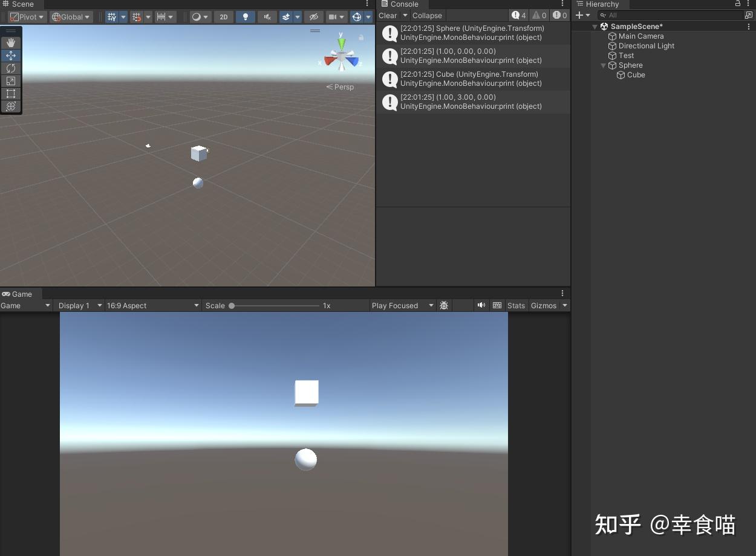Select the Move tool in the toolbar
Viewport: 756px width, 556px height.
[10, 55]
